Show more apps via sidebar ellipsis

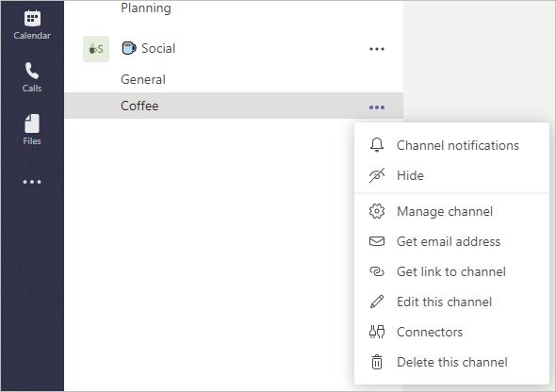[x=32, y=182]
